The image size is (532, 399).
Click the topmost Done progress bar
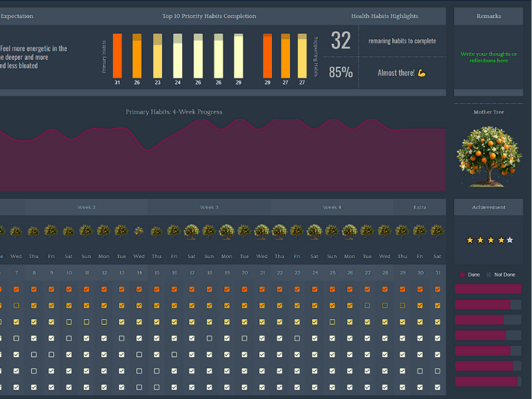point(487,289)
